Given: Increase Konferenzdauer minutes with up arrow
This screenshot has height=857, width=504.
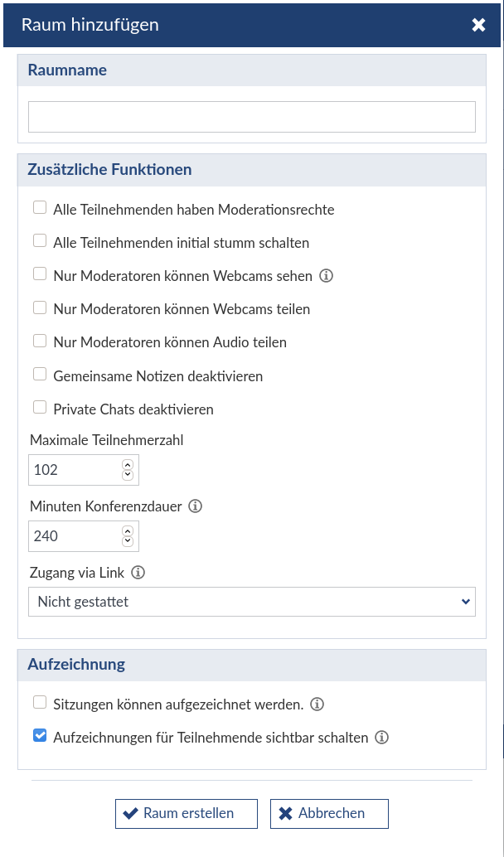Looking at the screenshot, I should pos(128,531).
